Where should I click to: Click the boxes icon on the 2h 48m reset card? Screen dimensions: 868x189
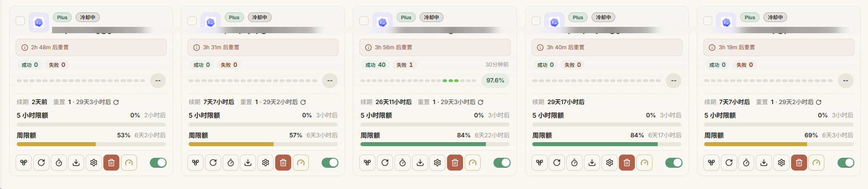[24, 163]
